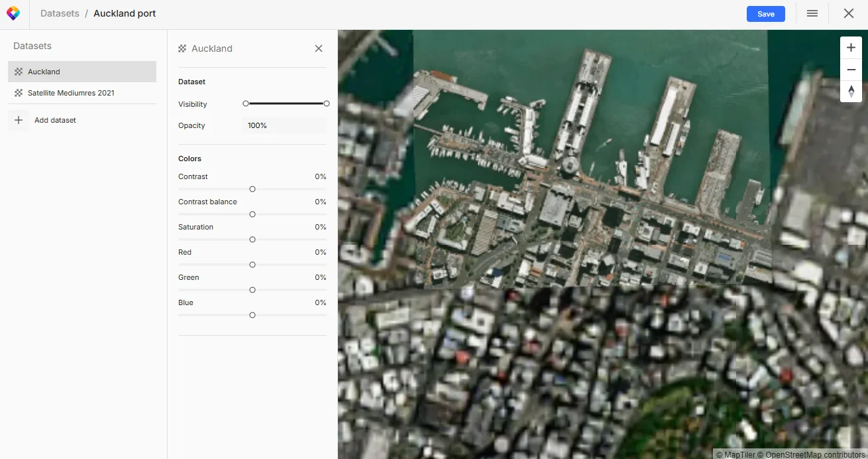The width and height of the screenshot is (868, 459).
Task: Click the Saturation slider handle
Action: tap(252, 239)
